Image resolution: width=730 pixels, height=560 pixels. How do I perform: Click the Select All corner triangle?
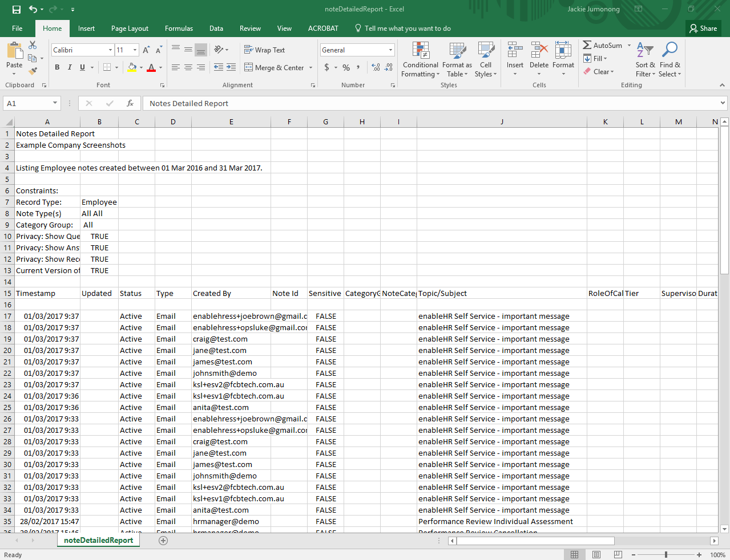tap(9, 122)
